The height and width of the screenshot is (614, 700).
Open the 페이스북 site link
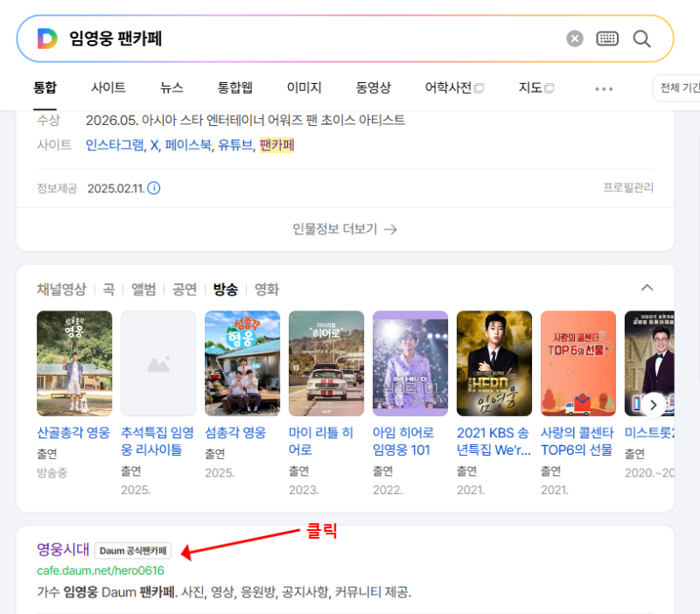tap(188, 145)
